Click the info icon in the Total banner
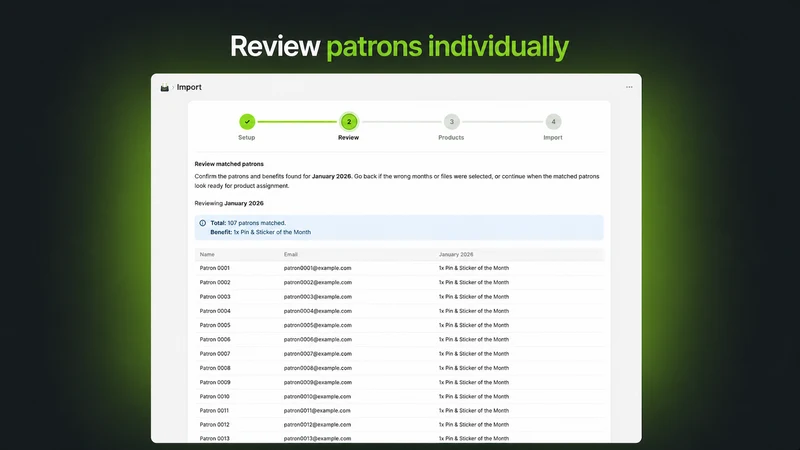This screenshot has width=800, height=450. point(203,223)
